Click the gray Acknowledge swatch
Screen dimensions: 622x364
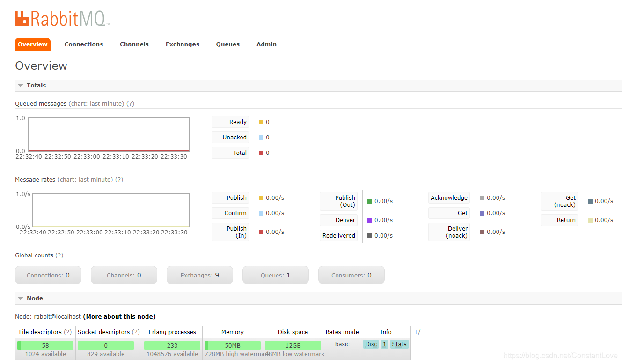pyautogui.click(x=482, y=198)
